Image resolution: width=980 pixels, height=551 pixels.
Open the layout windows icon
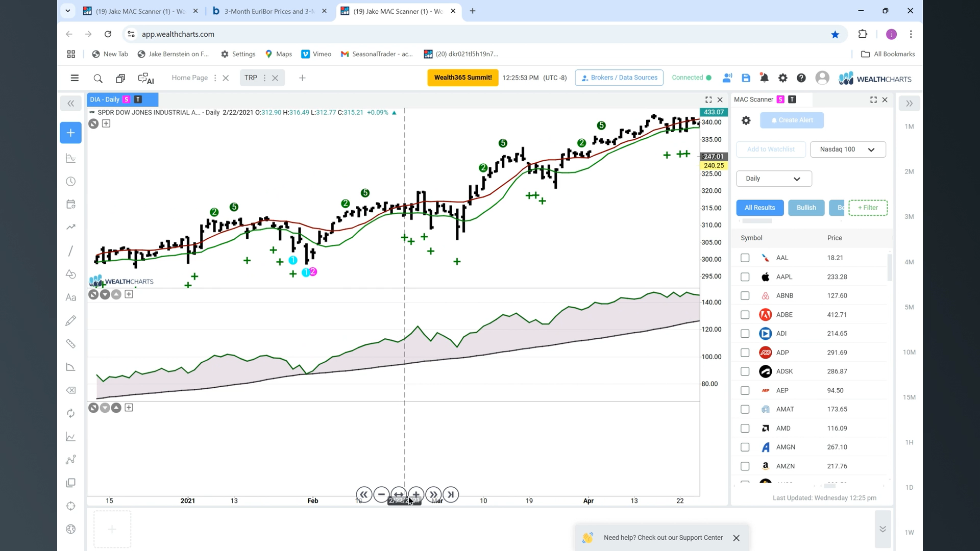click(120, 78)
